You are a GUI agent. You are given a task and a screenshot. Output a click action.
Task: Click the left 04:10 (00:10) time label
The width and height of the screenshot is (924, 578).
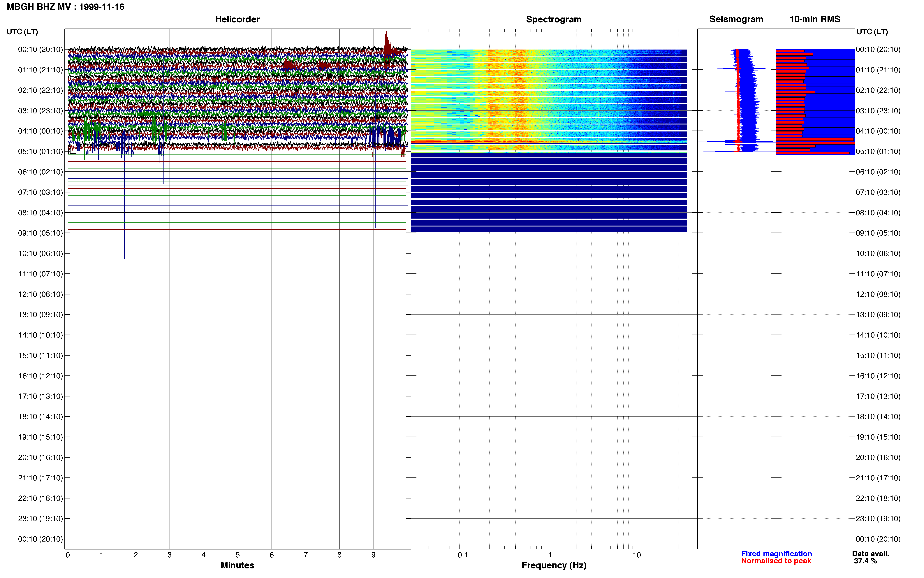[x=41, y=131]
